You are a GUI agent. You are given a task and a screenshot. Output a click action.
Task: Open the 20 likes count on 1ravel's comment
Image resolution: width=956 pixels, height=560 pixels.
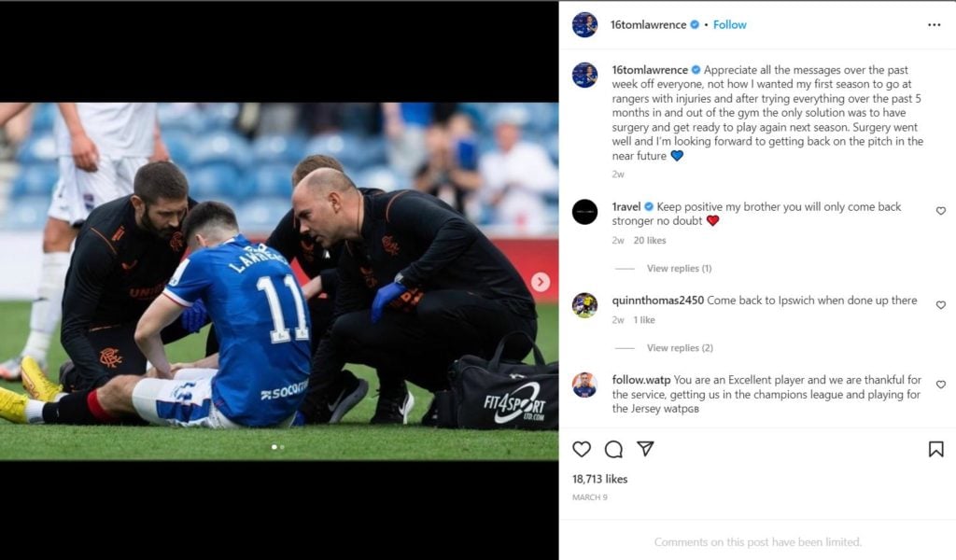650,240
